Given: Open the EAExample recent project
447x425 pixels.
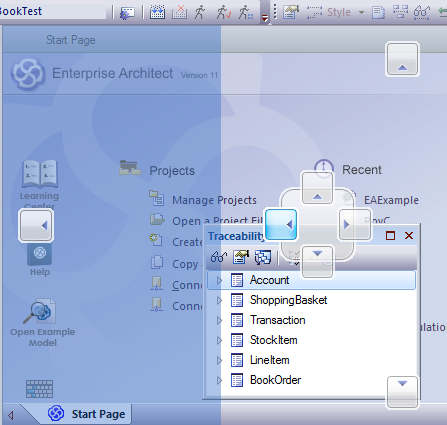Looking at the screenshot, I should [x=391, y=200].
